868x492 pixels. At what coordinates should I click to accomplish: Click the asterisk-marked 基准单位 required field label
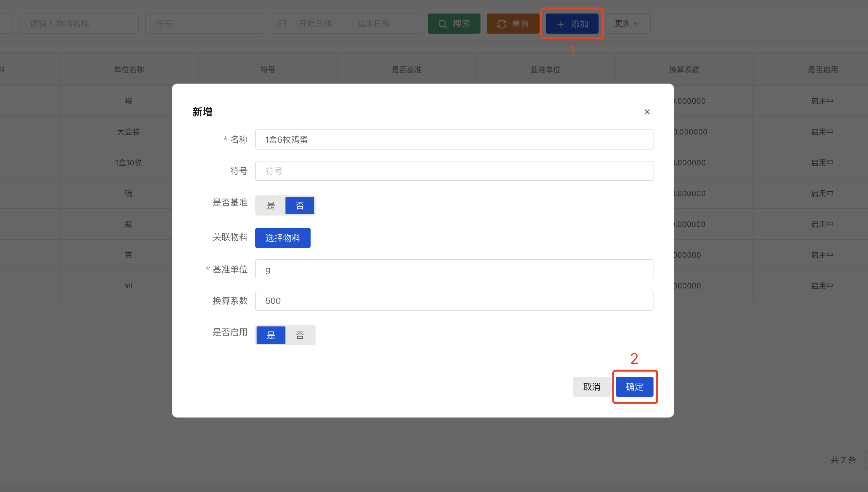pyautogui.click(x=230, y=269)
